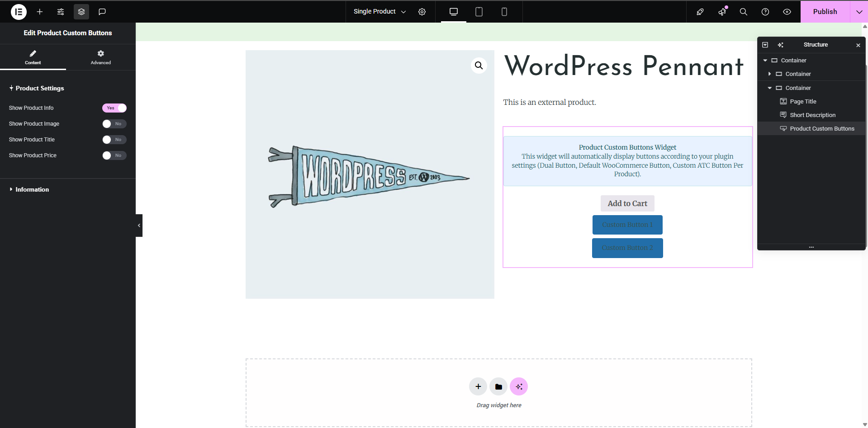Enable Show Product Title switch
868x428 pixels.
coord(114,140)
